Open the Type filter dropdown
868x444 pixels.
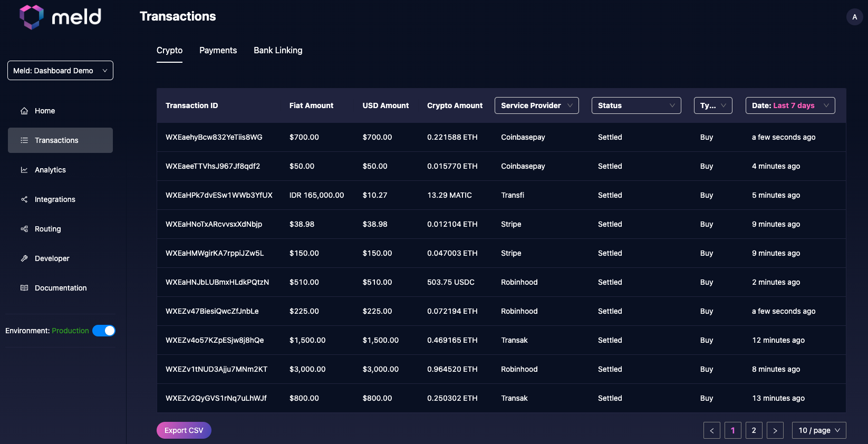(713, 105)
